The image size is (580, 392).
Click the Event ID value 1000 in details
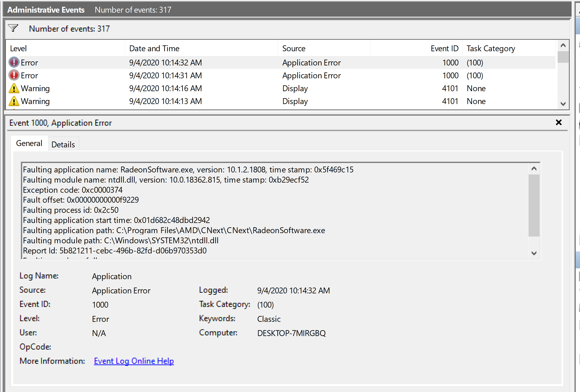pos(100,305)
